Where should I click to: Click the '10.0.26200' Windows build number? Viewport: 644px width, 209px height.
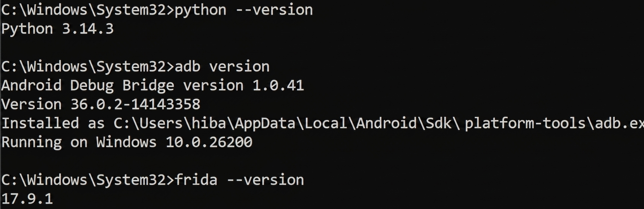(x=209, y=142)
